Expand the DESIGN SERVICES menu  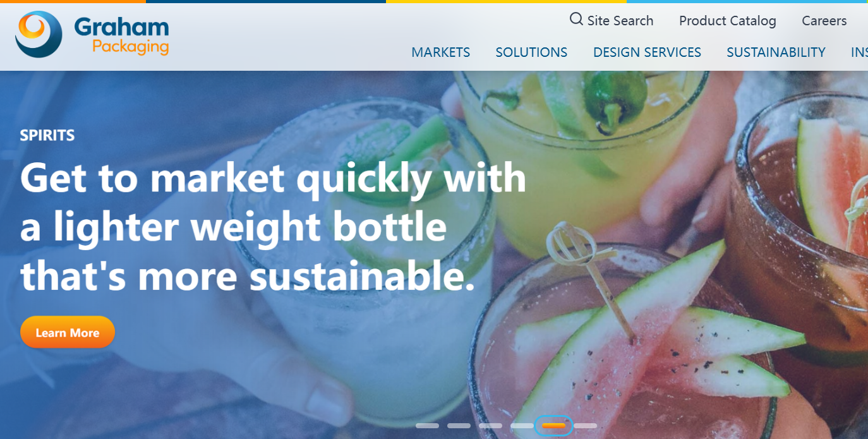[647, 52]
